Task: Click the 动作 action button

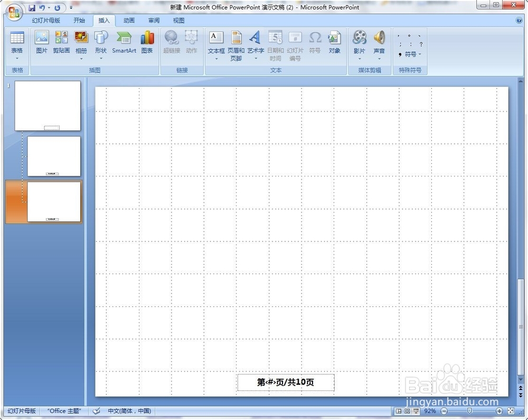Action: [x=191, y=42]
